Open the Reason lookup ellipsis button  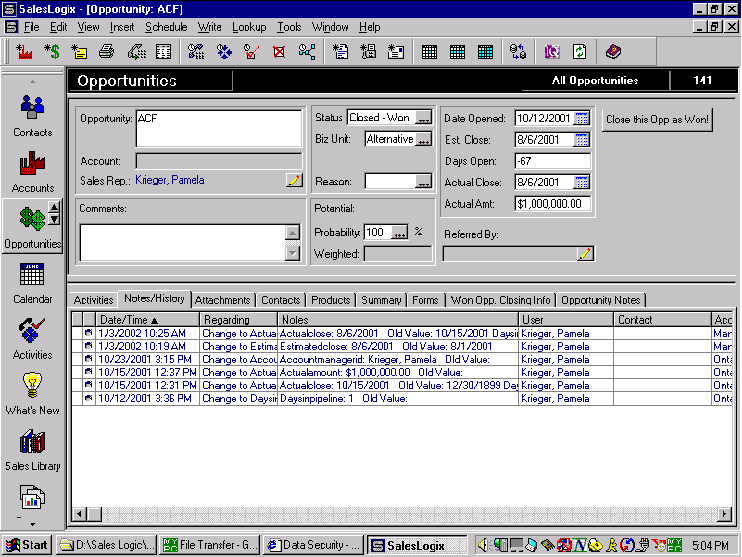click(424, 182)
